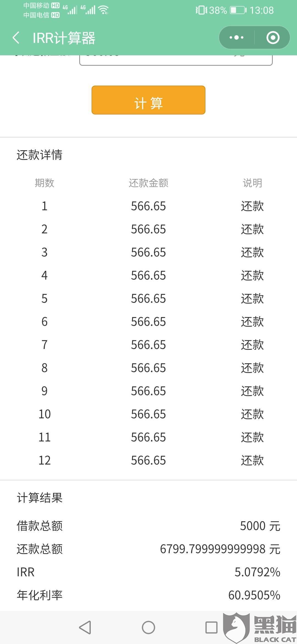Tap the Android back triangle button
The width and height of the screenshot is (297, 644).
click(85, 627)
